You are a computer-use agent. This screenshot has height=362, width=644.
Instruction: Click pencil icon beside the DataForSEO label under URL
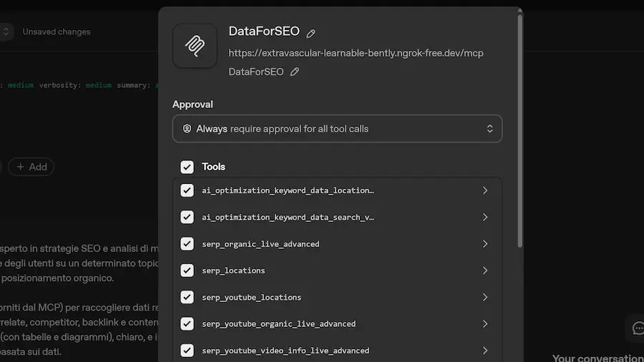295,72
